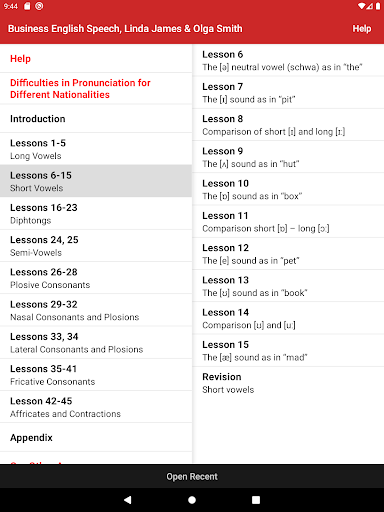
Task: Tap the Open Recent bottom button
Action: click(192, 476)
